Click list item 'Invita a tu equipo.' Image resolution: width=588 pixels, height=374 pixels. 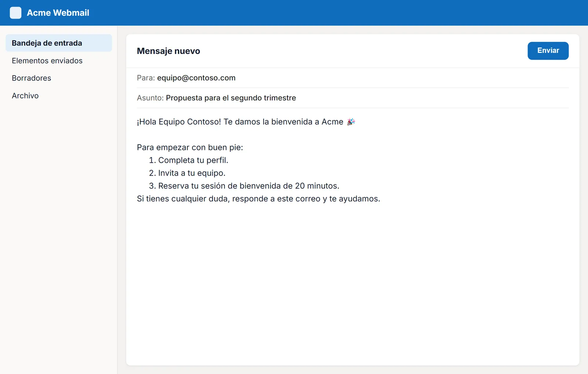[192, 173]
